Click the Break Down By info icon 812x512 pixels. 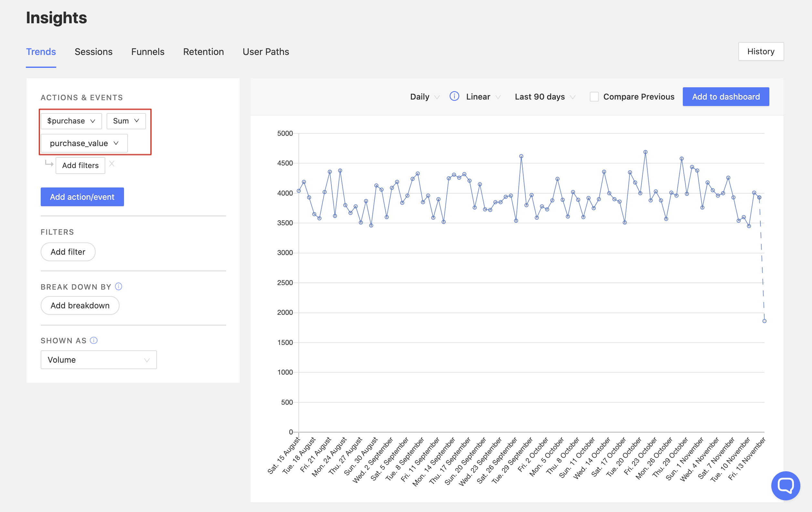(118, 286)
